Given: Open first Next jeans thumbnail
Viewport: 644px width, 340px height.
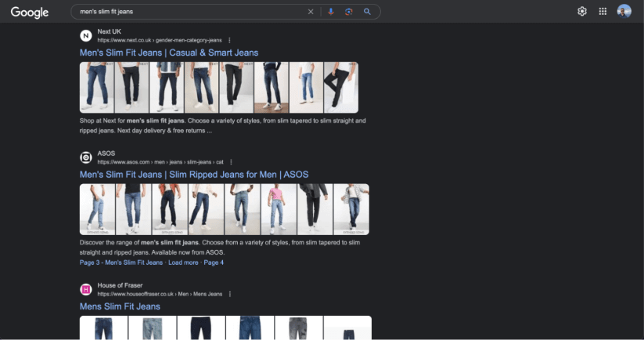Looking at the screenshot, I should pyautogui.click(x=96, y=88).
